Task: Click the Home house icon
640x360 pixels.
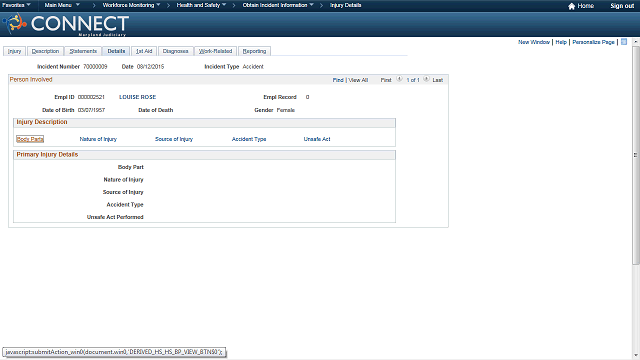Action: point(571,6)
